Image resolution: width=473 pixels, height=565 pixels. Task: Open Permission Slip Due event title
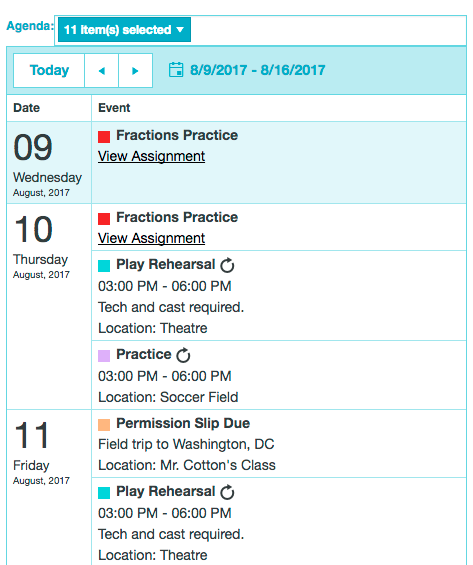(183, 423)
